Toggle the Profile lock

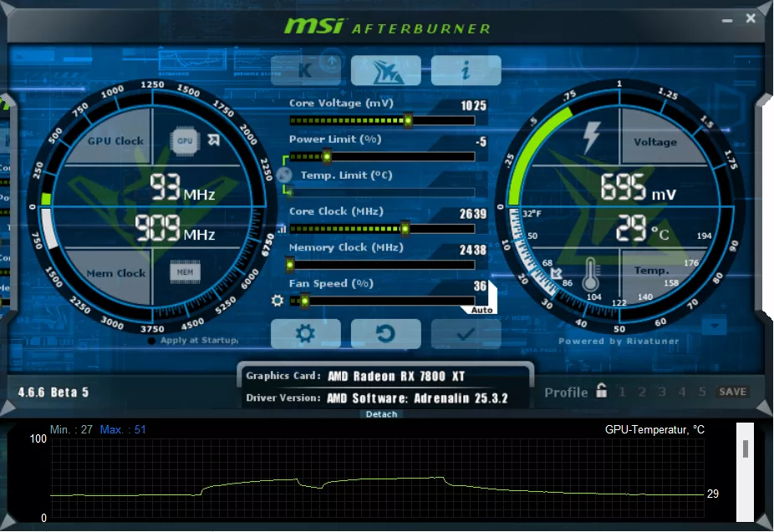[601, 391]
